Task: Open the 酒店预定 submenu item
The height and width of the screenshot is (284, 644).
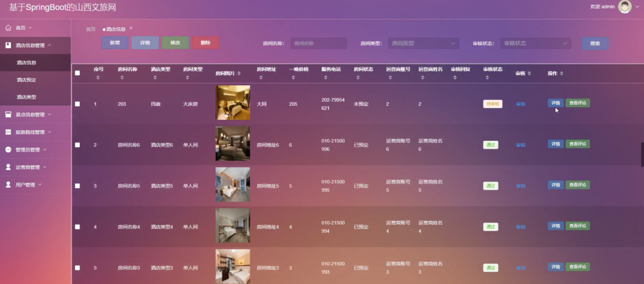Action: [36, 80]
